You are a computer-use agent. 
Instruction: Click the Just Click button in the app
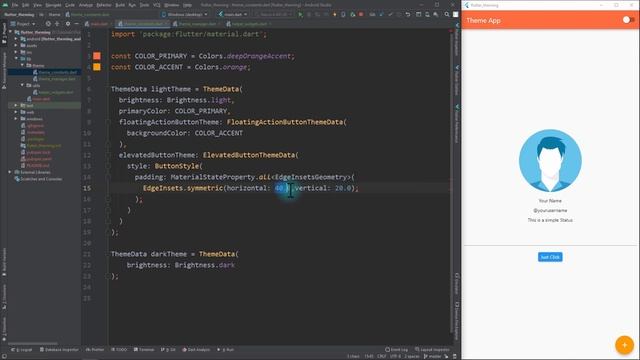click(550, 257)
